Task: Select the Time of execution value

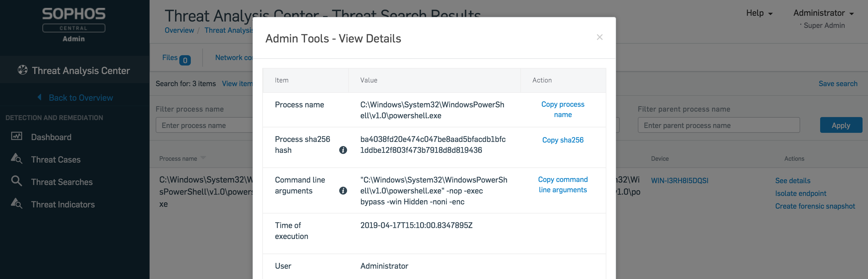Action: [x=416, y=225]
